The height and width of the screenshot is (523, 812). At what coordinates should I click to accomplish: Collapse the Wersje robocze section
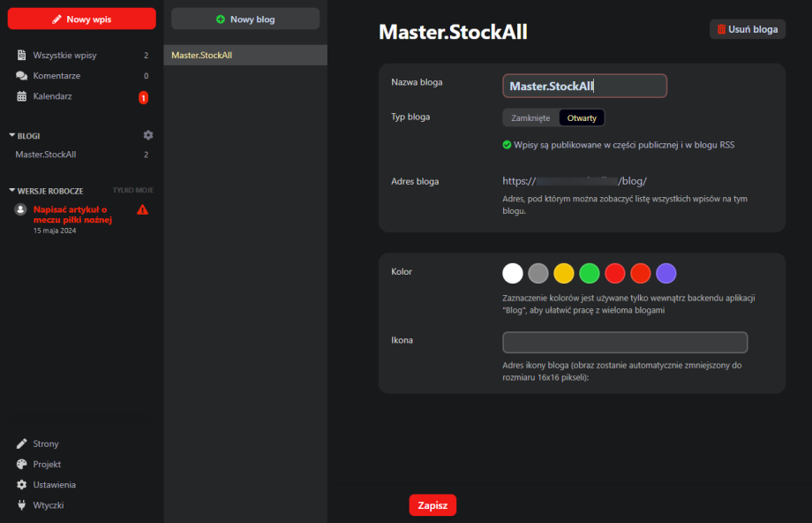[12, 191]
